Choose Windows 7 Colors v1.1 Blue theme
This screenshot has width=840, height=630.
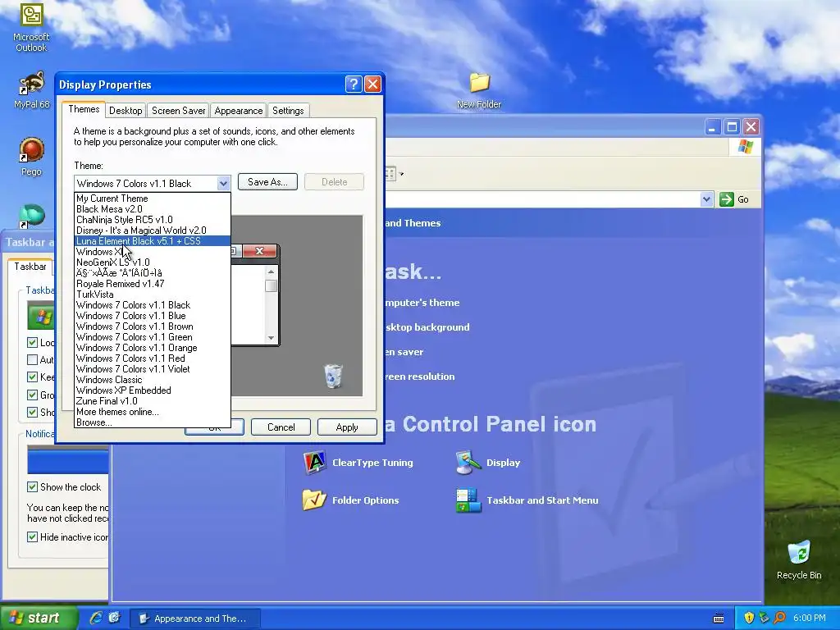point(152,316)
